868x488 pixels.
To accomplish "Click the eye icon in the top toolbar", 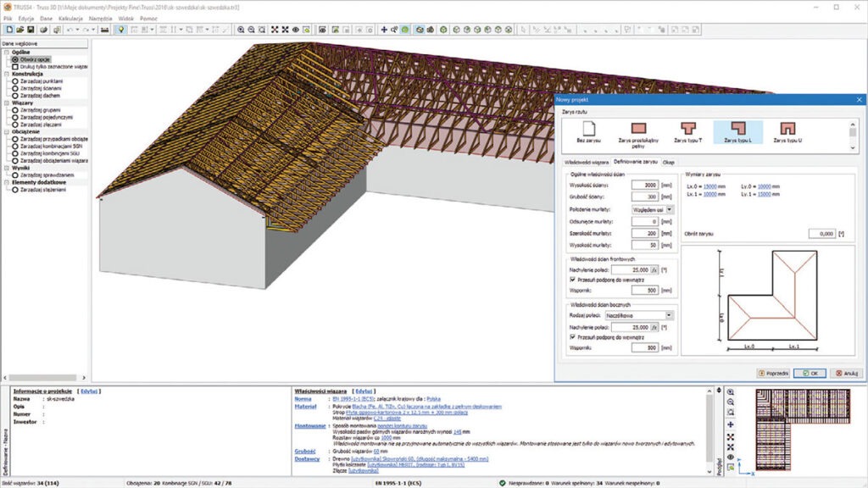I will [x=296, y=30].
